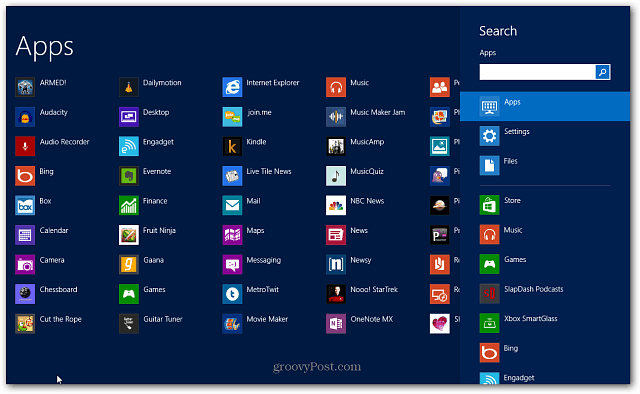640x394 pixels.
Task: Open the Kindle app
Action: tap(232, 147)
